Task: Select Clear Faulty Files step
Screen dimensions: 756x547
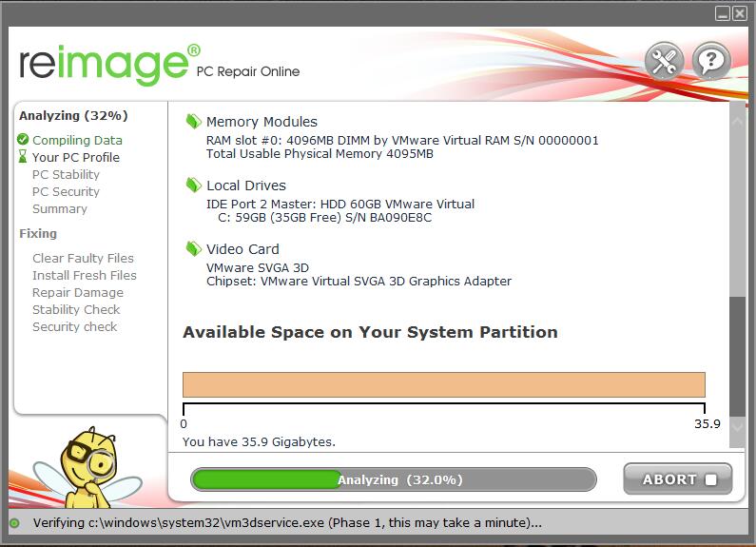Action: click(83, 258)
